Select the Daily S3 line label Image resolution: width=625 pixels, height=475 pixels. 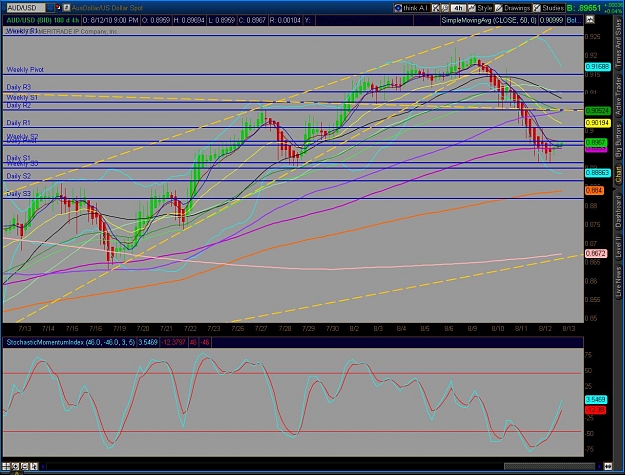(18, 194)
